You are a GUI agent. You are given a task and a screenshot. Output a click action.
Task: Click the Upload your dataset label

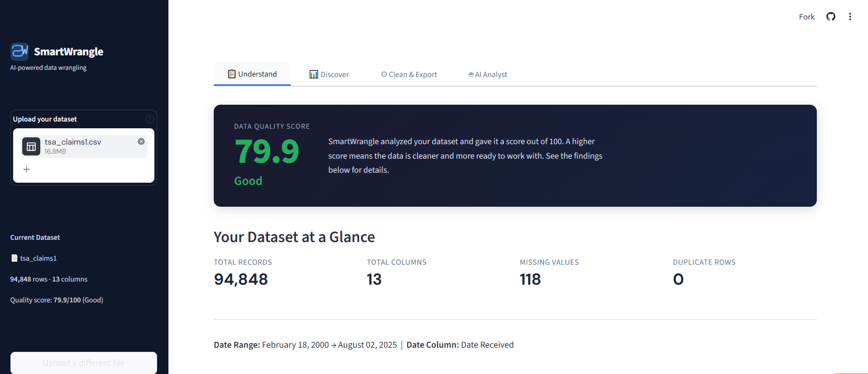click(45, 119)
